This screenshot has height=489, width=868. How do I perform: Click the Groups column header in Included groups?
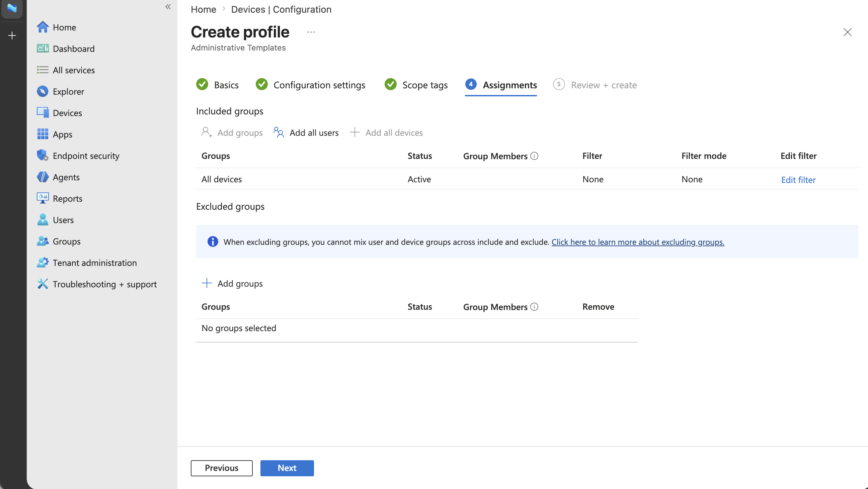[x=216, y=156]
